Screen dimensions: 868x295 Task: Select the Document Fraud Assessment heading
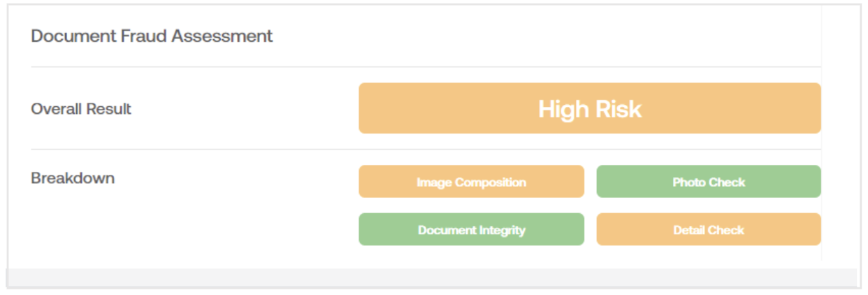(x=152, y=36)
